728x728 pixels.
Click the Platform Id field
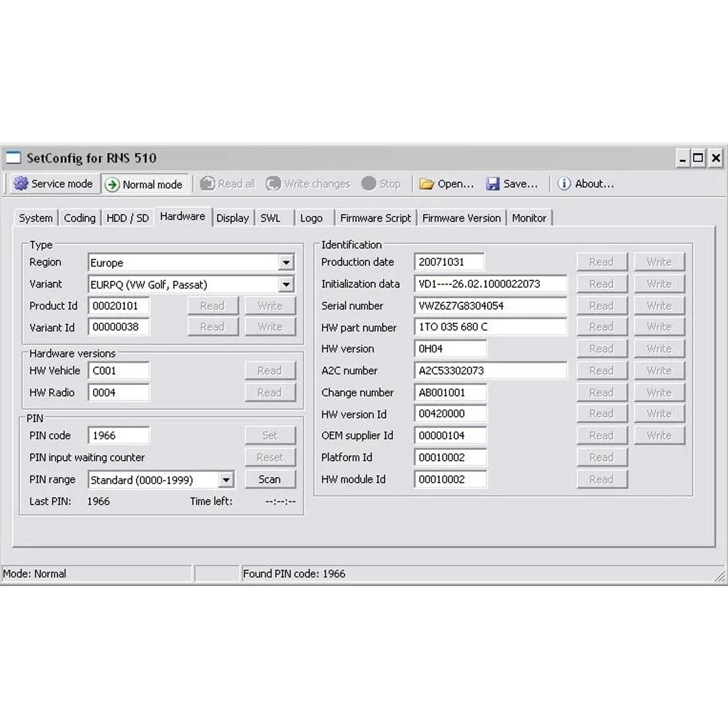click(x=451, y=457)
